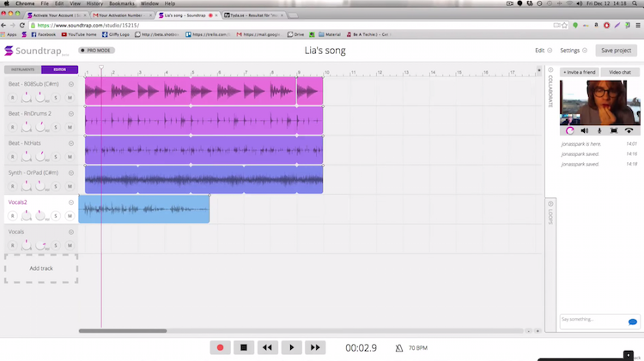Switch to the Editor tab
Viewport: 644px width, 361px height.
[x=59, y=69]
